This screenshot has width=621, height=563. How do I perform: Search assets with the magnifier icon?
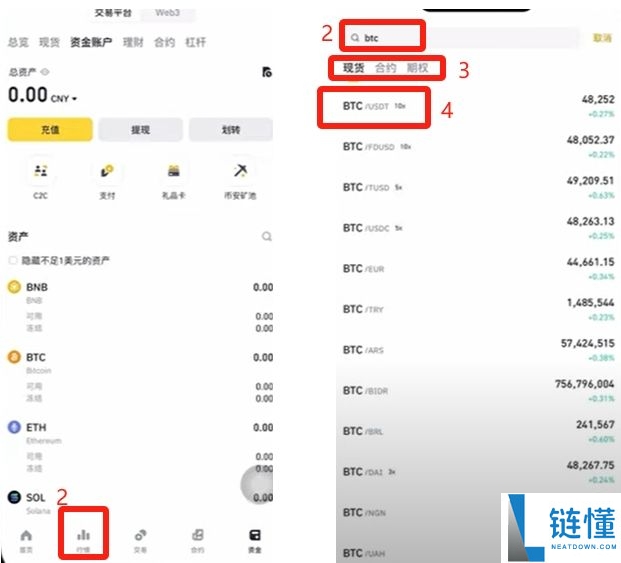(267, 236)
